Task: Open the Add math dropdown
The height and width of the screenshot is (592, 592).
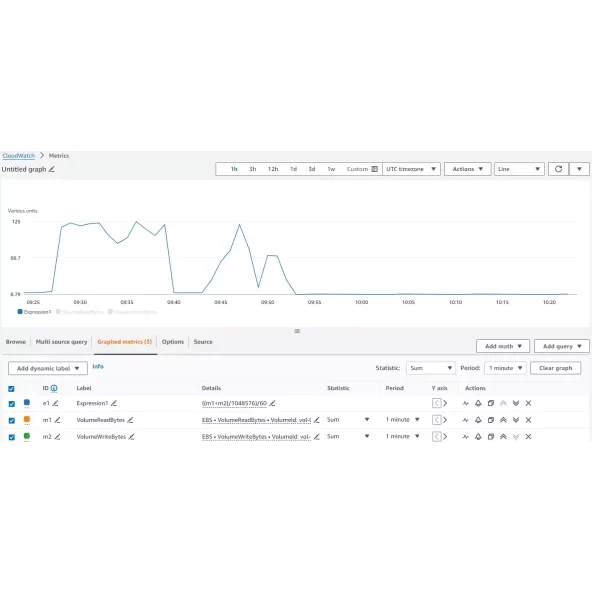Action: point(503,346)
